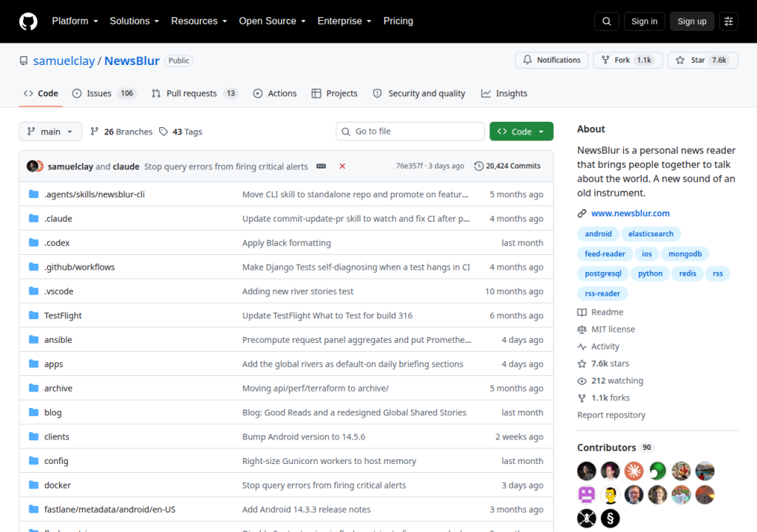Open the .github/workflows folder name
This screenshot has height=532, width=757.
tap(79, 267)
